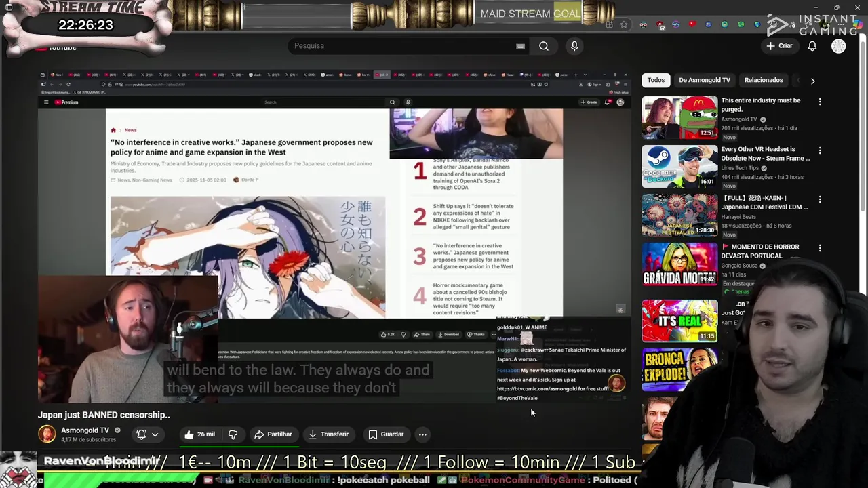Click the Asmongold TV channel avatar
Screen dimensions: 868x488
[47, 434]
